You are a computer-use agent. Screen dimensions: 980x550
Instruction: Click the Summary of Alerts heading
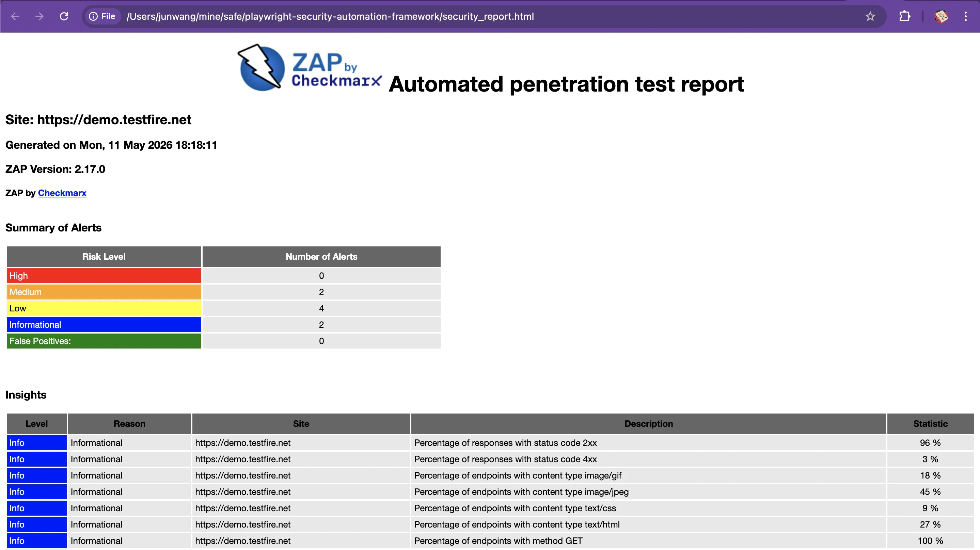(53, 227)
